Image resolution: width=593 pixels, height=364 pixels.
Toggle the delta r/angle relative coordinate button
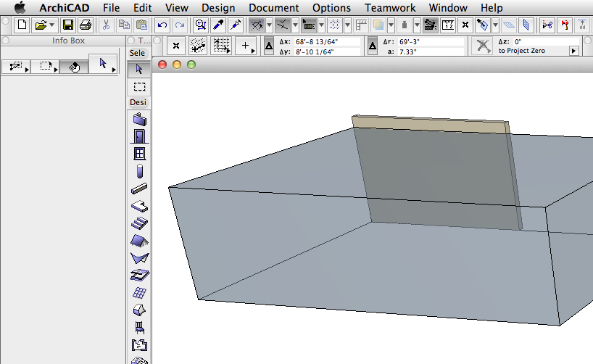tap(373, 47)
